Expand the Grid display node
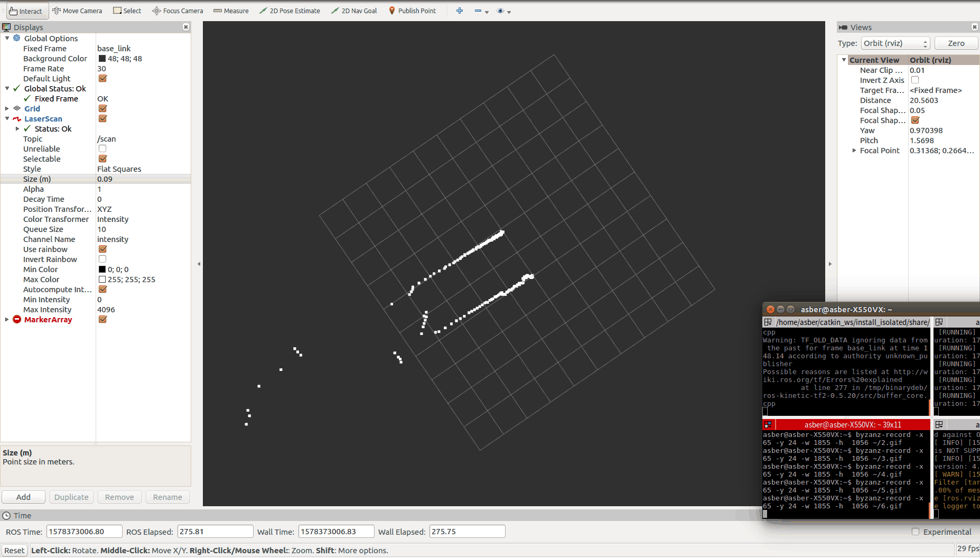Image resolution: width=980 pixels, height=558 pixels. click(x=7, y=108)
